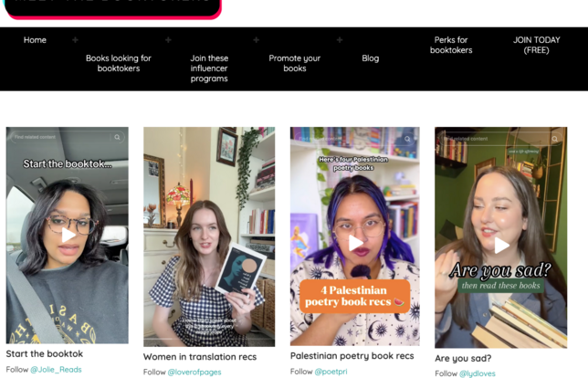Play the 'Are you sad?' video
Viewport: 588px width, 378px height.
pos(501,245)
